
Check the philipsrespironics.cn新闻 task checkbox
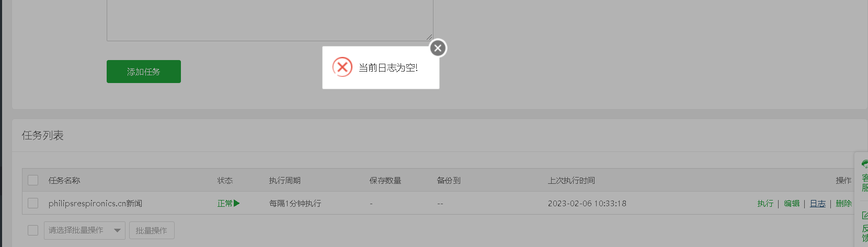33,203
